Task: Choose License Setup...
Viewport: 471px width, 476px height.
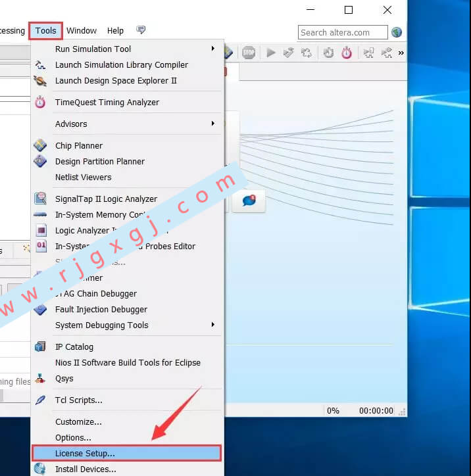Action: [126, 453]
